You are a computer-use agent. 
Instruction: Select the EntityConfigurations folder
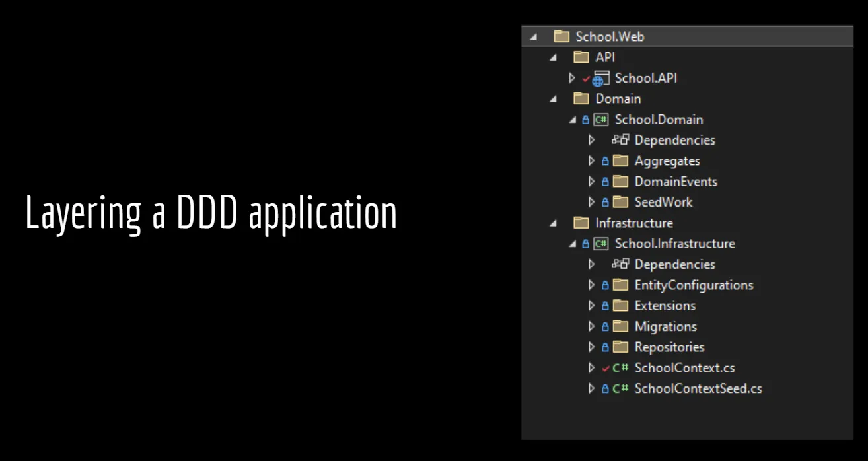[694, 285]
